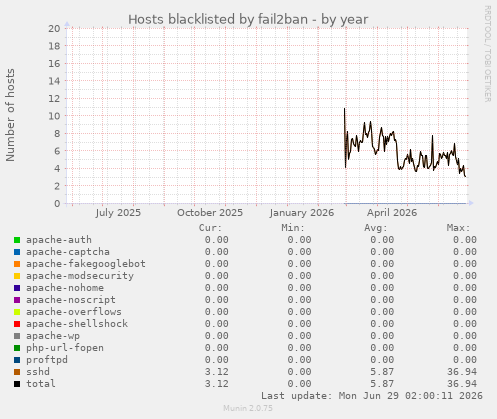
Task: Click the Number of hosts axis label
Action: pos(10,115)
